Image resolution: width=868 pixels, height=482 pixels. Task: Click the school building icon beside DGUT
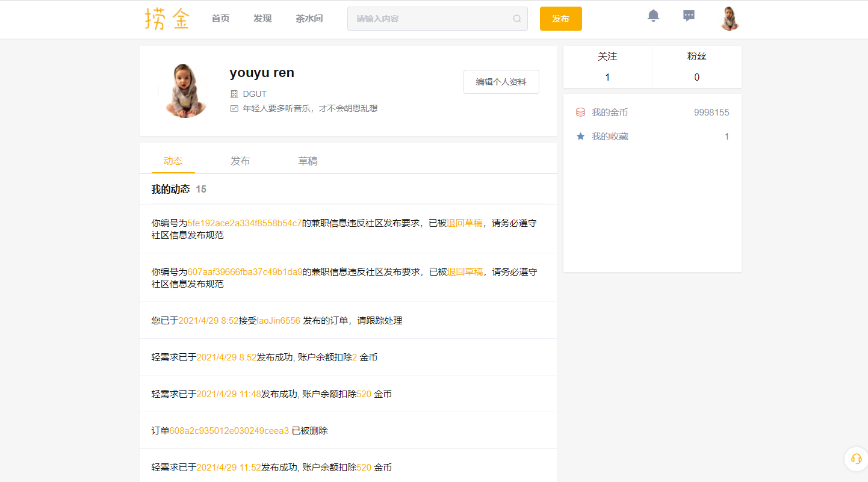point(234,94)
